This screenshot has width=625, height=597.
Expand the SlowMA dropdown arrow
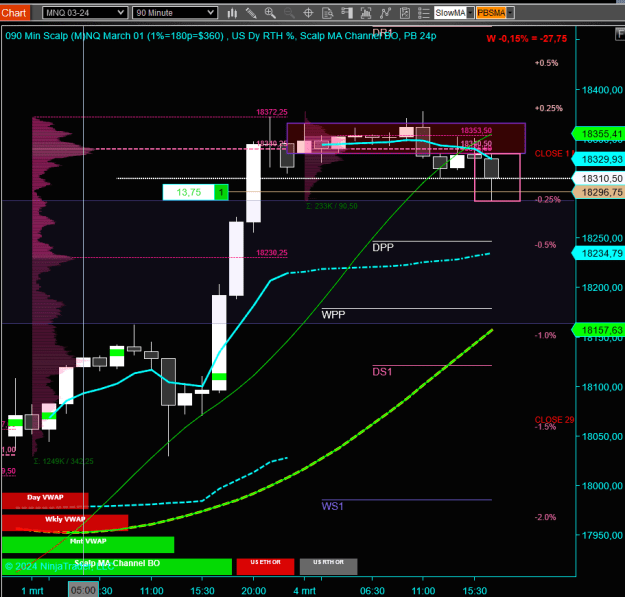[470, 13]
